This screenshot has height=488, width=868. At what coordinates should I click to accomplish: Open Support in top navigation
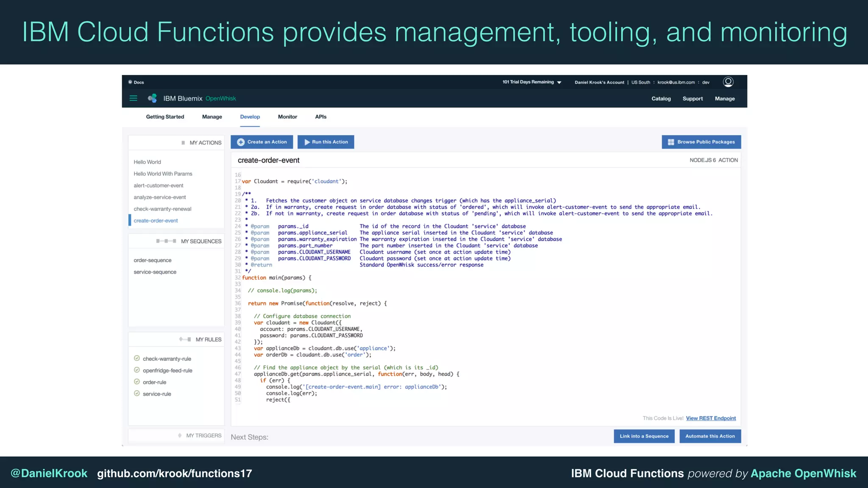click(x=693, y=99)
